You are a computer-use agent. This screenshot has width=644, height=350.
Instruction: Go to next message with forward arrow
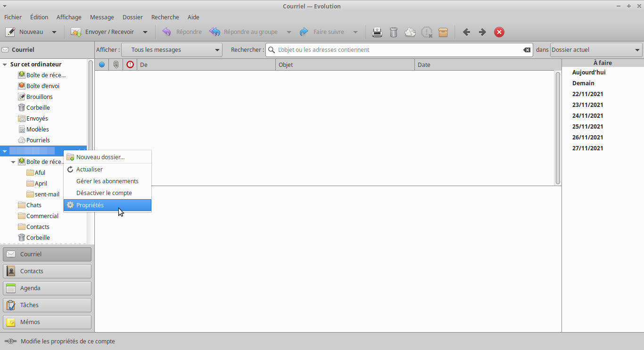[482, 32]
